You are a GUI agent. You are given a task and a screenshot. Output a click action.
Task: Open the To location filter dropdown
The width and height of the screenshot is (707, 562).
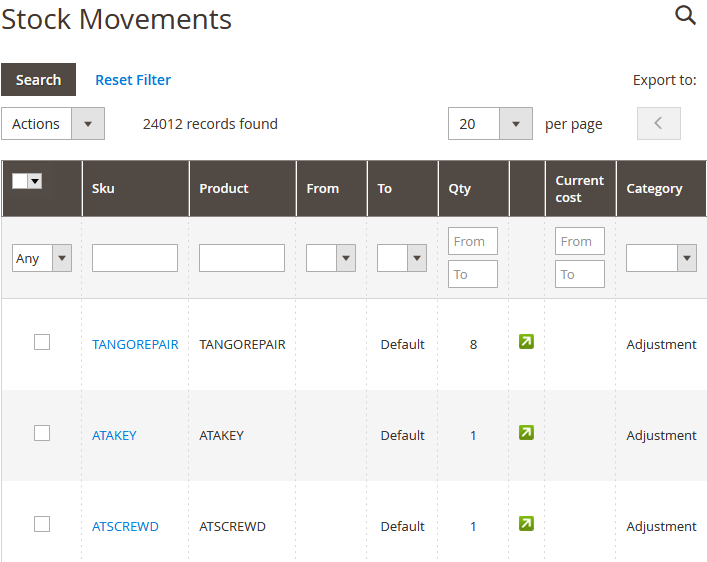coord(402,258)
